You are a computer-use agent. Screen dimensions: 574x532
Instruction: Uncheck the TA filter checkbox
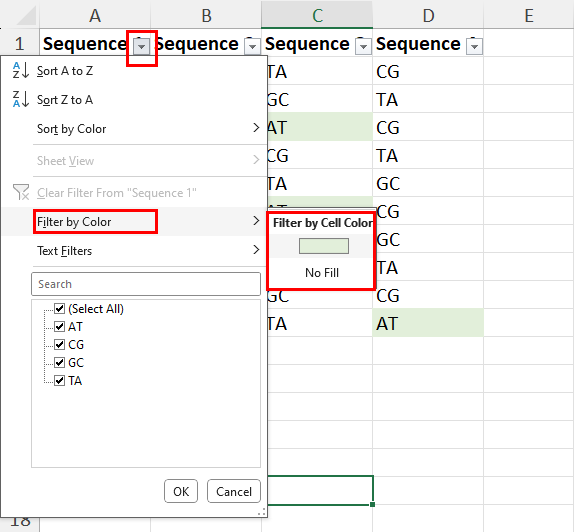tap(60, 381)
